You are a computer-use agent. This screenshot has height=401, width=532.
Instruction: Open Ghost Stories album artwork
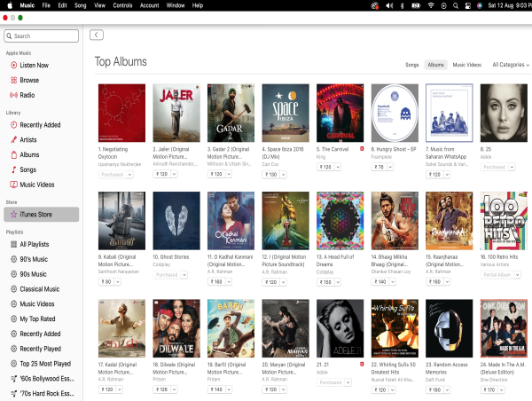pyautogui.click(x=176, y=221)
